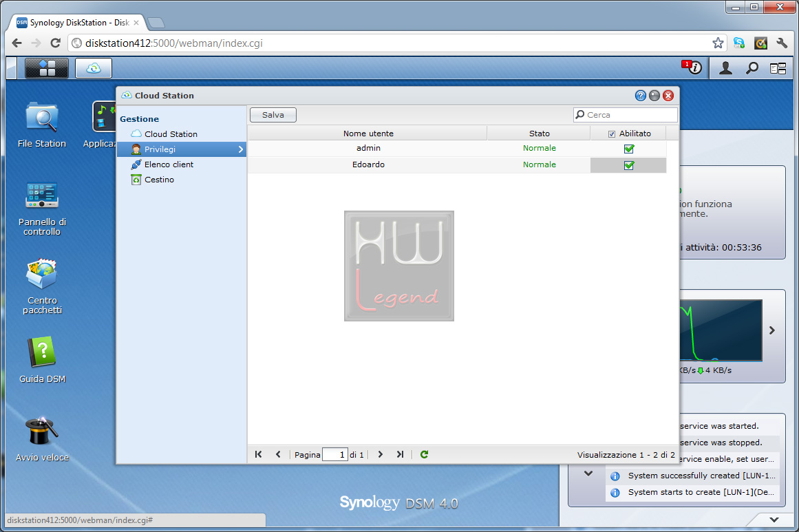Uncheck Abilitato for Edoardo user

click(629, 165)
